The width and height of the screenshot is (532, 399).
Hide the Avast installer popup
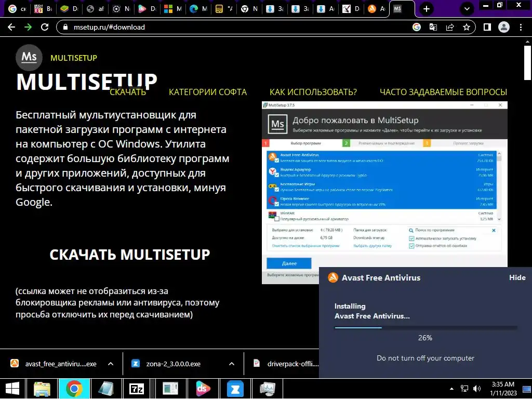pos(517,277)
